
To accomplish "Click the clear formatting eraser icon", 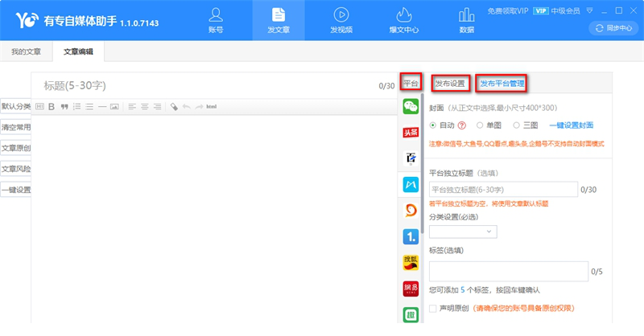I will [x=174, y=107].
